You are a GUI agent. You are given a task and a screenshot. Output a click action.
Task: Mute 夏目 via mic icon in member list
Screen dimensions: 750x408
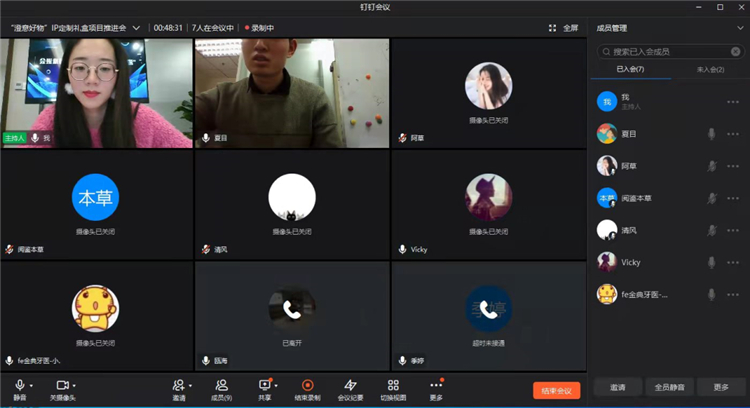click(x=711, y=134)
